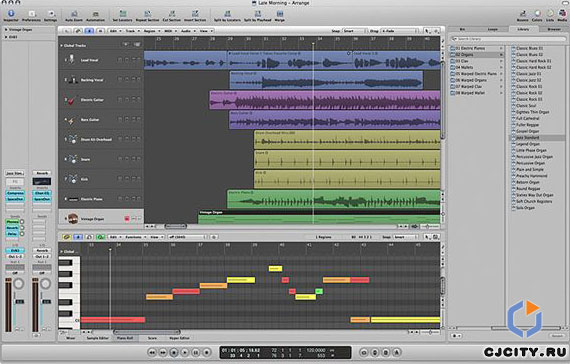Click the Electric Guitar track icon

[x=71, y=99]
